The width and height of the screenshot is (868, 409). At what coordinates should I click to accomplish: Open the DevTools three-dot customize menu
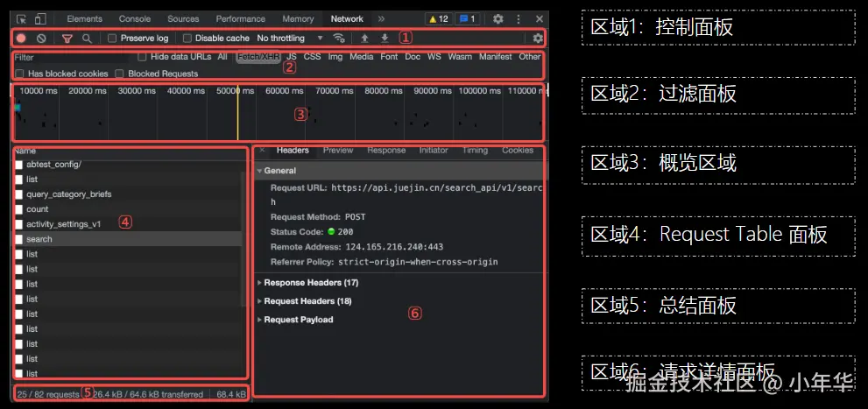[x=519, y=18]
